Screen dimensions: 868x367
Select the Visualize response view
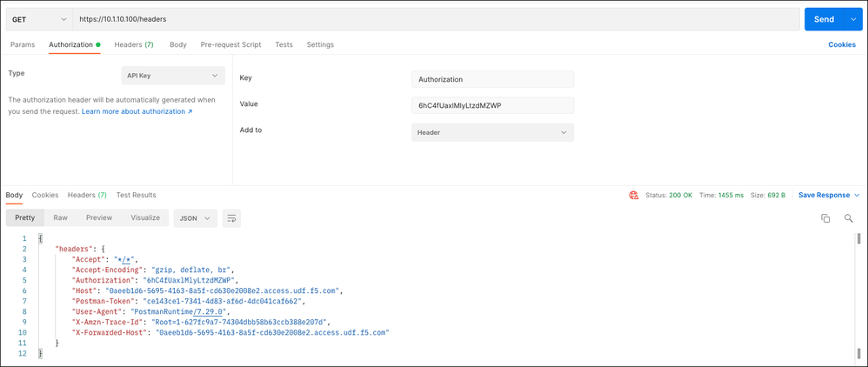[145, 217]
